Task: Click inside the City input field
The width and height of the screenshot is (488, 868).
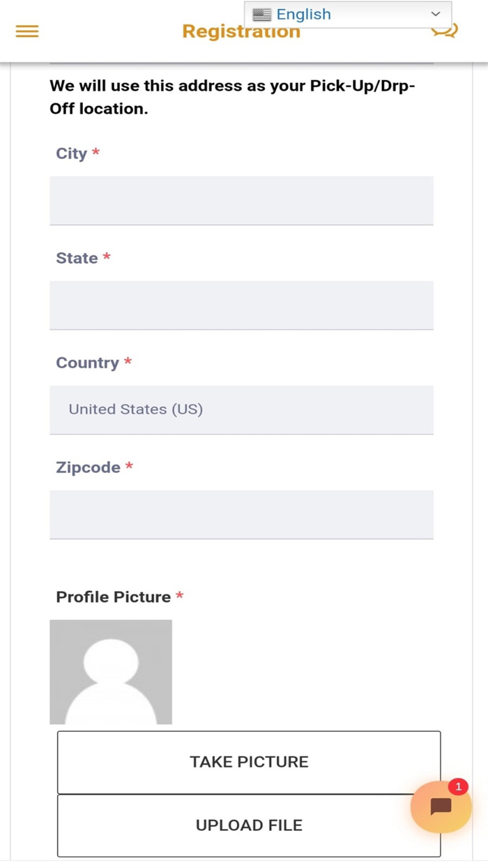Action: pos(241,200)
